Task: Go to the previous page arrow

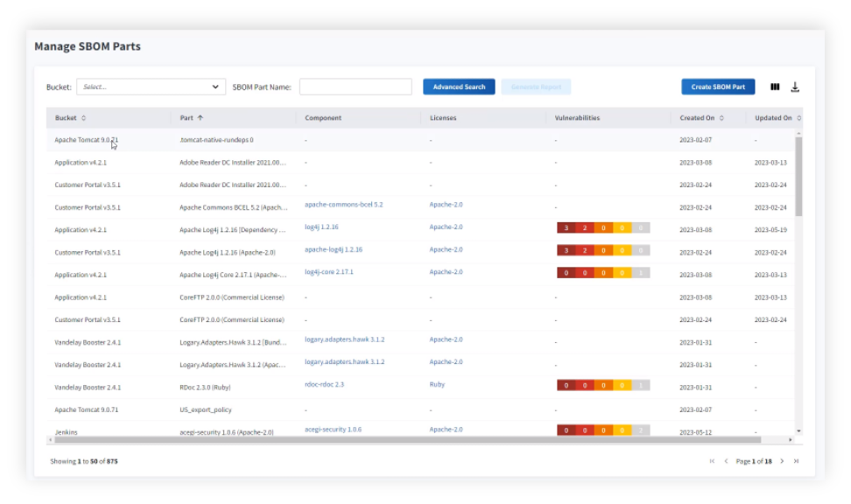Action: pyautogui.click(x=726, y=461)
